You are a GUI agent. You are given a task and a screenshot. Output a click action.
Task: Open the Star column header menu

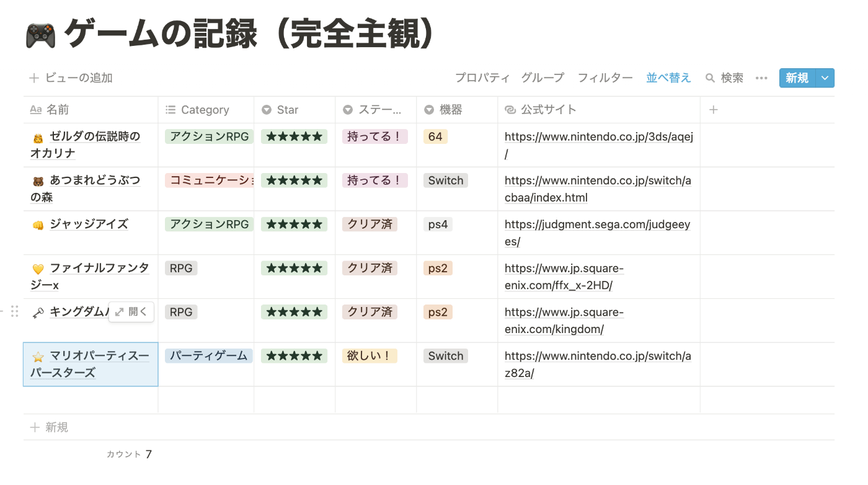click(x=294, y=110)
